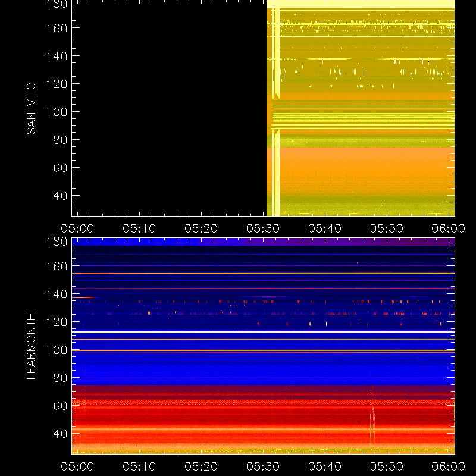Select the 120 tick label on the San Vito plot
Image resolution: width=476 pixels, height=476 pixels.
[x=57, y=84]
